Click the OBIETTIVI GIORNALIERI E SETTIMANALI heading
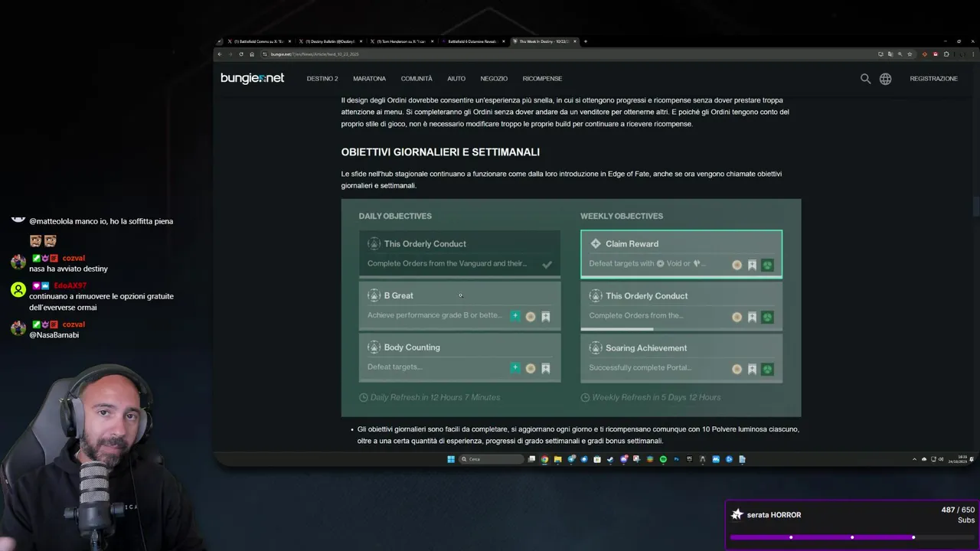The width and height of the screenshot is (980, 551). [x=440, y=152]
